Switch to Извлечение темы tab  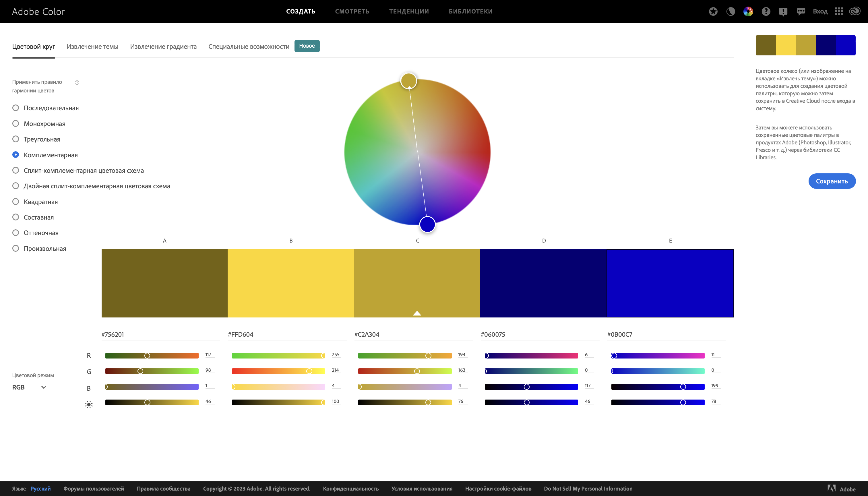tap(93, 47)
